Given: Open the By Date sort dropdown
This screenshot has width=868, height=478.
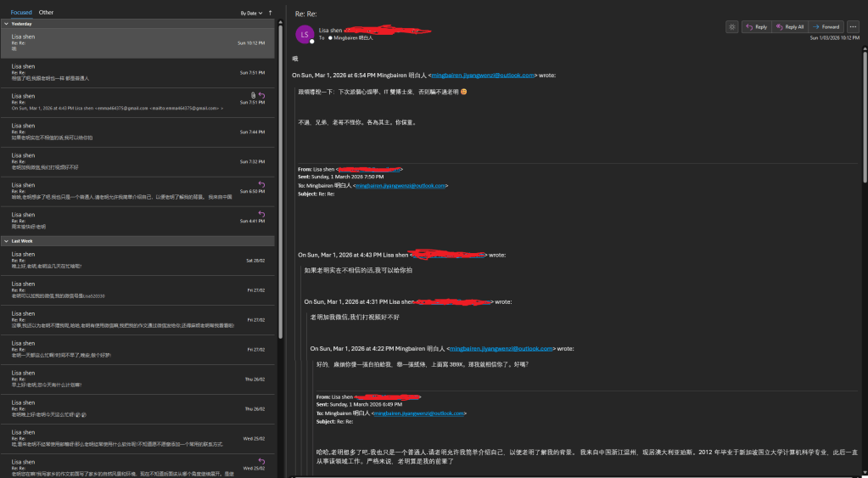Looking at the screenshot, I should pos(249,13).
